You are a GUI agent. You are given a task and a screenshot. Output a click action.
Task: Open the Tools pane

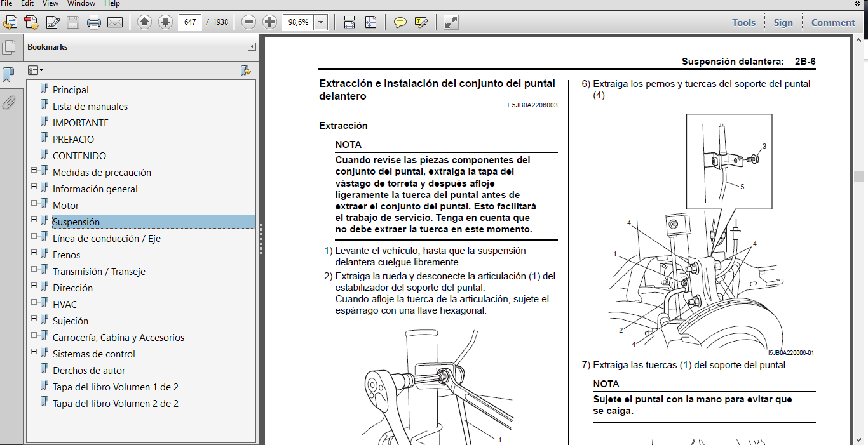(x=743, y=22)
